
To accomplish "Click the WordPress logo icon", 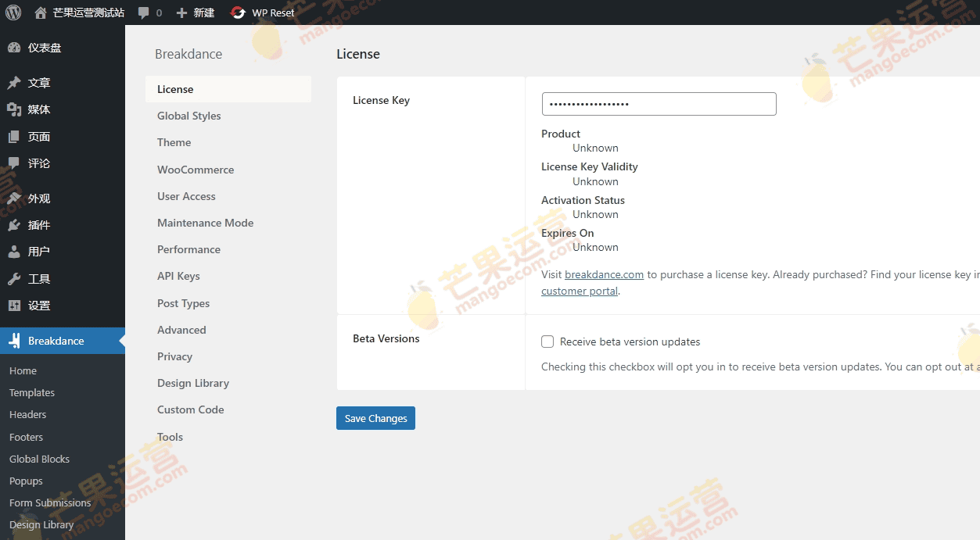I will click(13, 13).
